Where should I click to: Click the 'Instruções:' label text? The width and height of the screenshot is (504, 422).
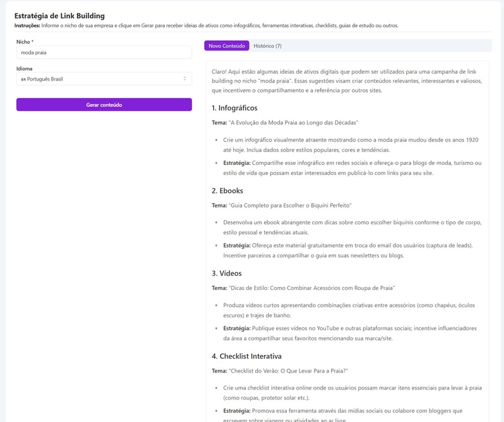tap(27, 25)
